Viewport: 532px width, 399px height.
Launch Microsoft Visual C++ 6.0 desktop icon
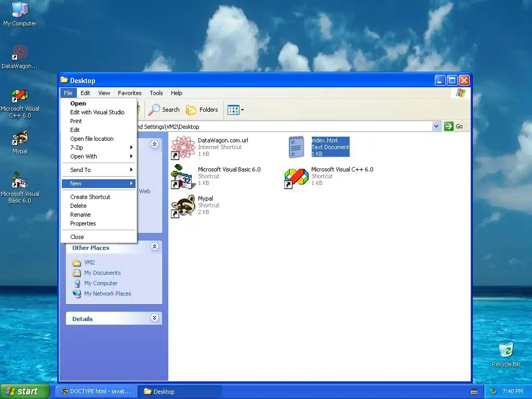pos(20,103)
